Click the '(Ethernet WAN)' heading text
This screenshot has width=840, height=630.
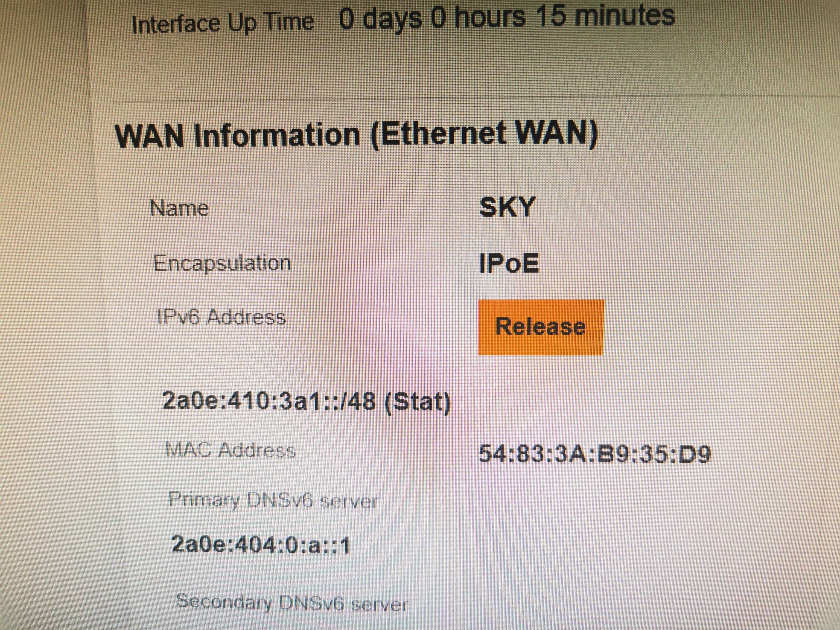point(483,134)
